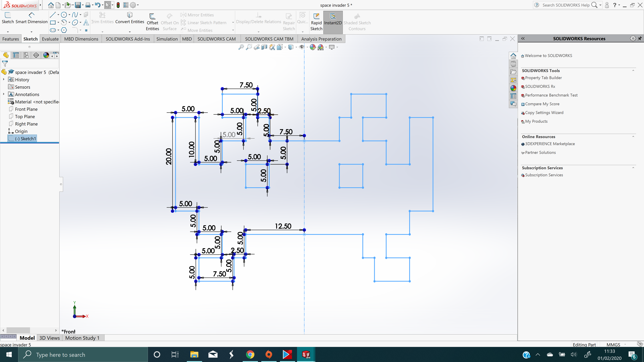The height and width of the screenshot is (362, 644).
Task: Open the DimXpertManager crosshair tab
Action: 36,55
